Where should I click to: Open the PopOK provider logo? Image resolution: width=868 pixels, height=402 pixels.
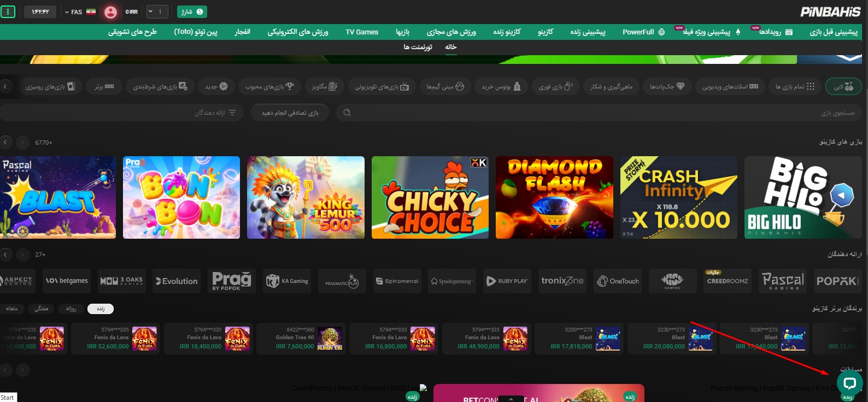(838, 281)
